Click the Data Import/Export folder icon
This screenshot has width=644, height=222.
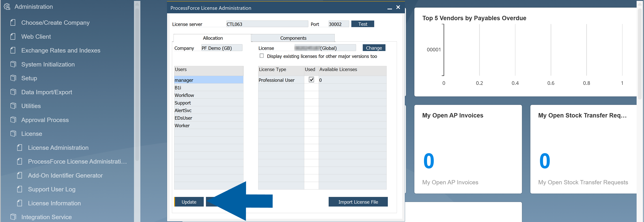(13, 92)
